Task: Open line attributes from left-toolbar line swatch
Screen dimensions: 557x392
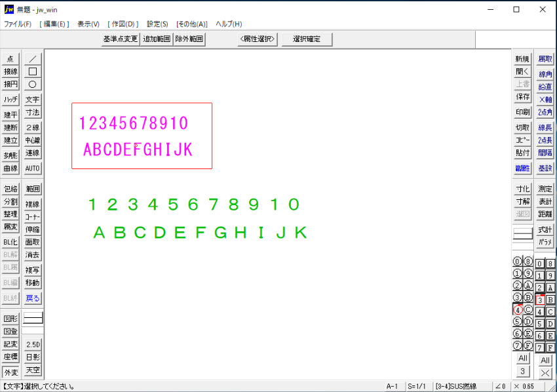Action: (33, 318)
